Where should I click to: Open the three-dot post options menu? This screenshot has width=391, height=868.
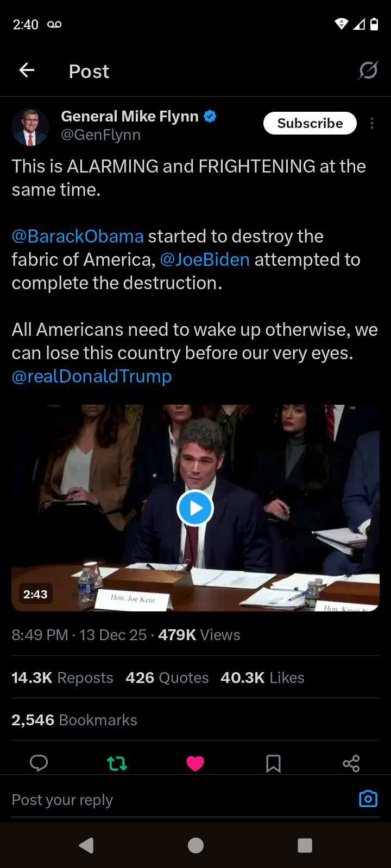[372, 123]
